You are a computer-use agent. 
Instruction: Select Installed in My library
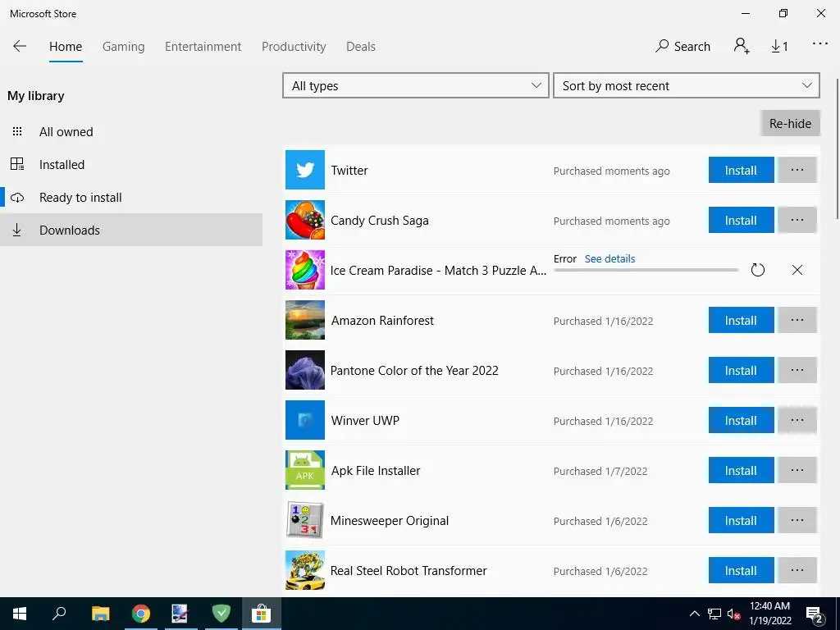tap(131, 164)
